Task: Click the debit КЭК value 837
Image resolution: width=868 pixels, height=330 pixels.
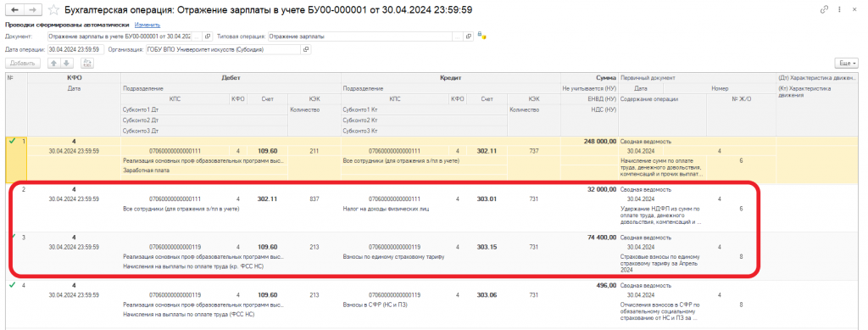Action: pyautogui.click(x=314, y=199)
